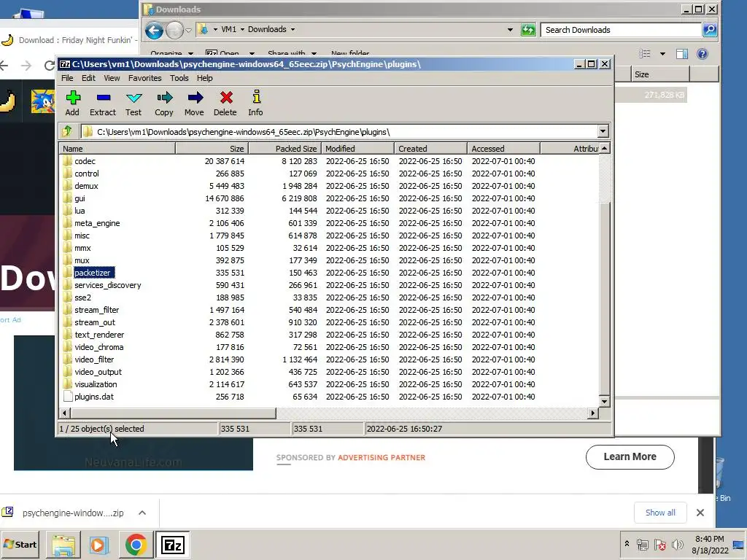Image resolution: width=747 pixels, height=560 pixels.
Task: Click horizontal scrollbar right arrow
Action: (x=592, y=413)
